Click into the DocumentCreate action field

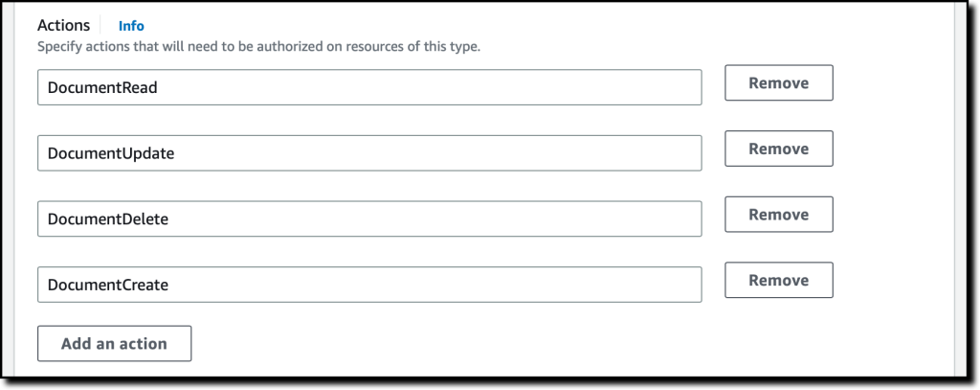369,285
